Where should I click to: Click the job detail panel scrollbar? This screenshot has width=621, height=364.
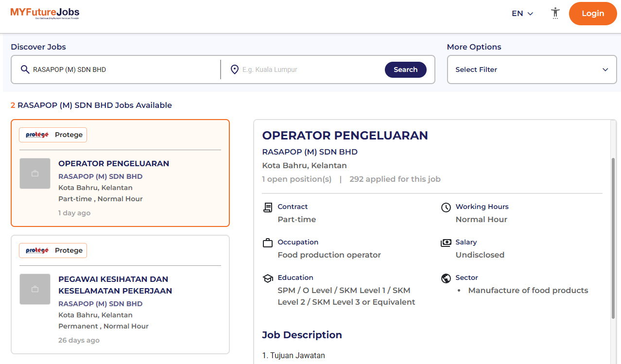tap(613, 238)
